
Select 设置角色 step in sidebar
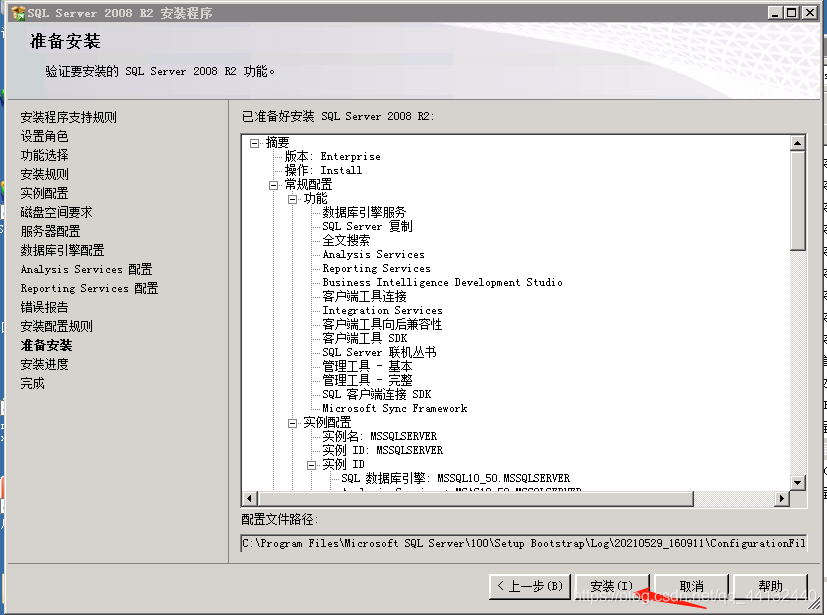(x=44, y=136)
